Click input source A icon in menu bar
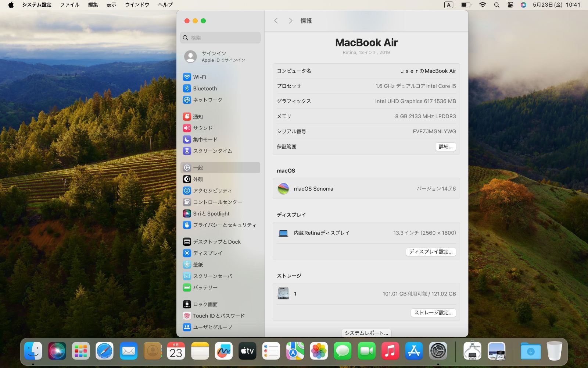The height and width of the screenshot is (368, 588). pos(449,5)
